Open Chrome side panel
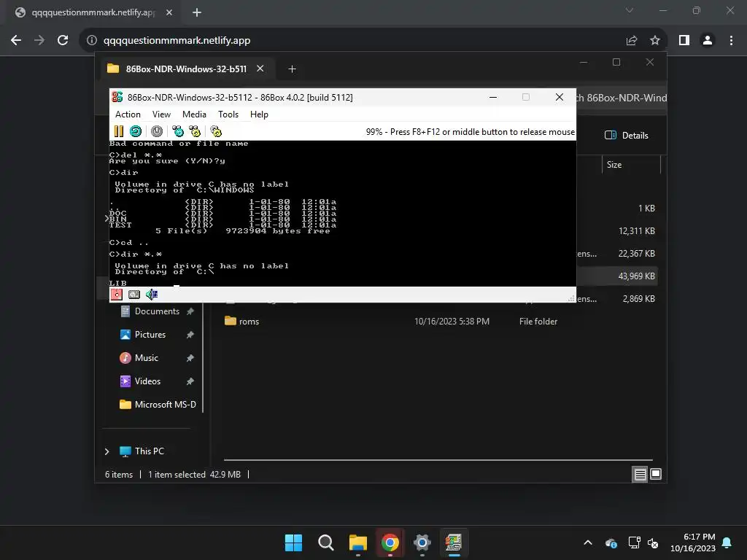 [x=684, y=41]
